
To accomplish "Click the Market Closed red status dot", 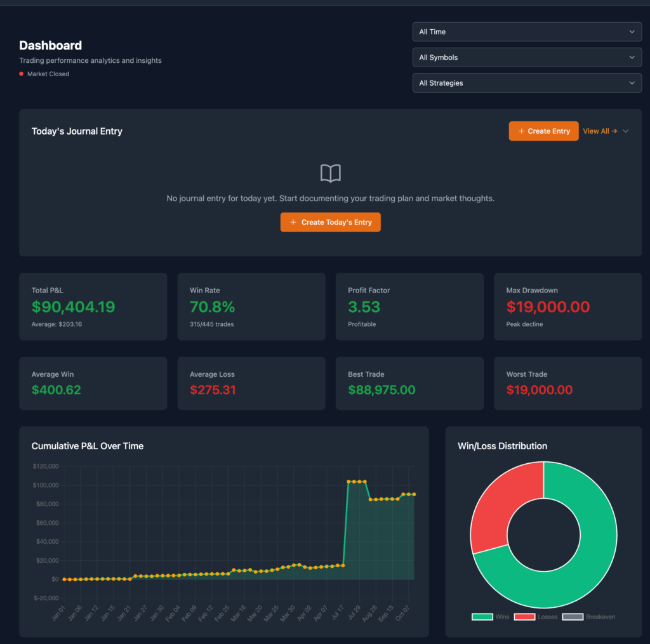I will 20,74.
